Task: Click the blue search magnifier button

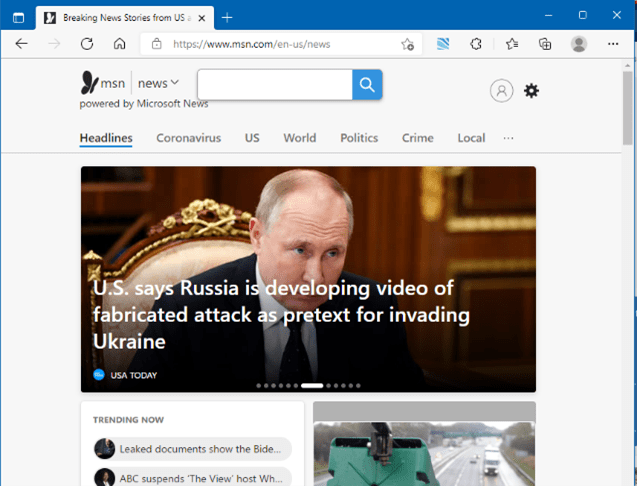Action: coord(367,85)
